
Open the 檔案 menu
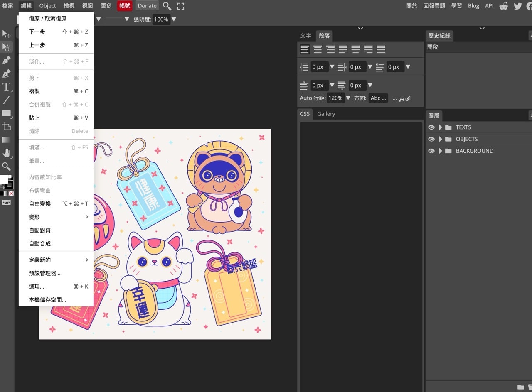[7, 6]
